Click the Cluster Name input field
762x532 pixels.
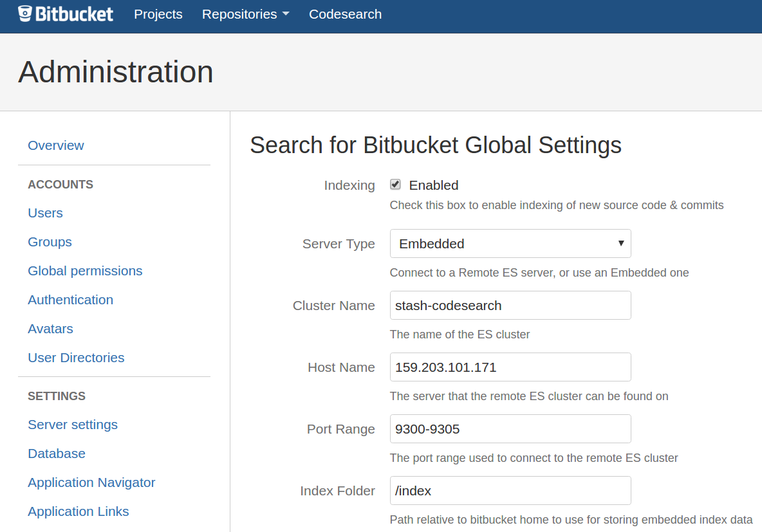point(510,305)
